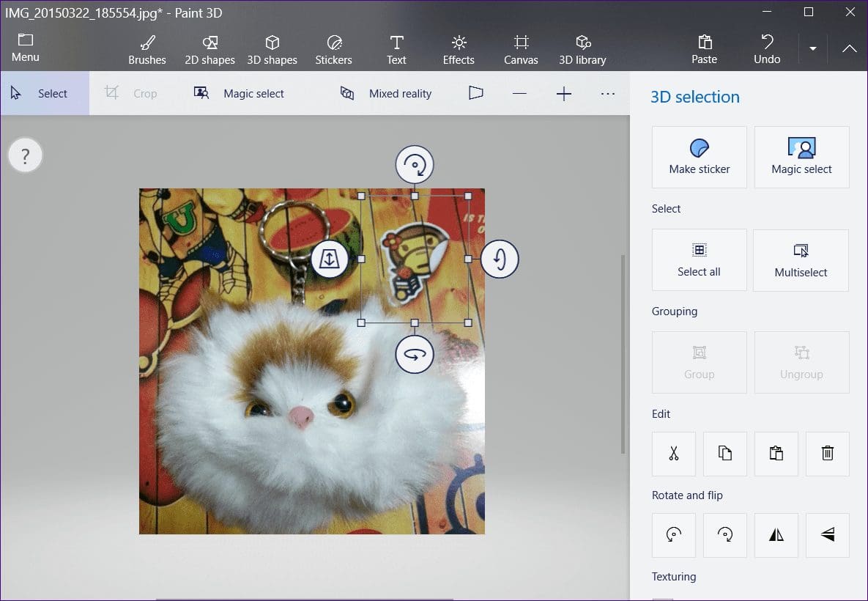Open the Canvas settings tab
Viewport: 868px width, 601px height.
(x=521, y=50)
